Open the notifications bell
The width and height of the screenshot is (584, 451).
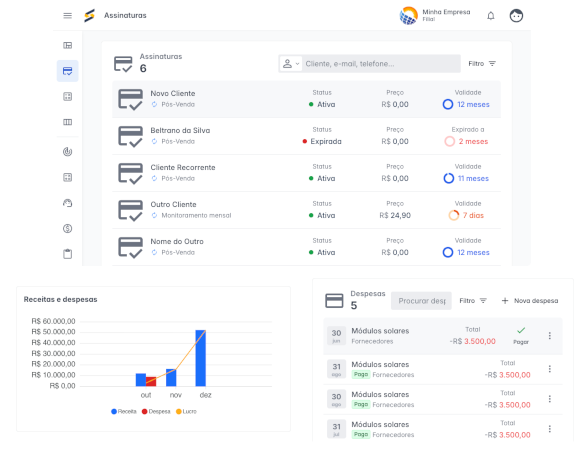pos(491,16)
